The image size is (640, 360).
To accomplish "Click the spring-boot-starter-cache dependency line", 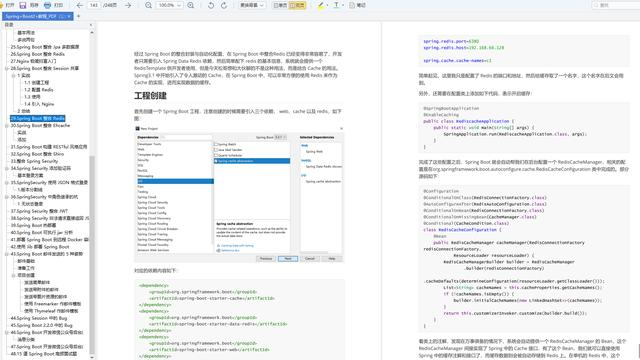I will tap(211, 298).
